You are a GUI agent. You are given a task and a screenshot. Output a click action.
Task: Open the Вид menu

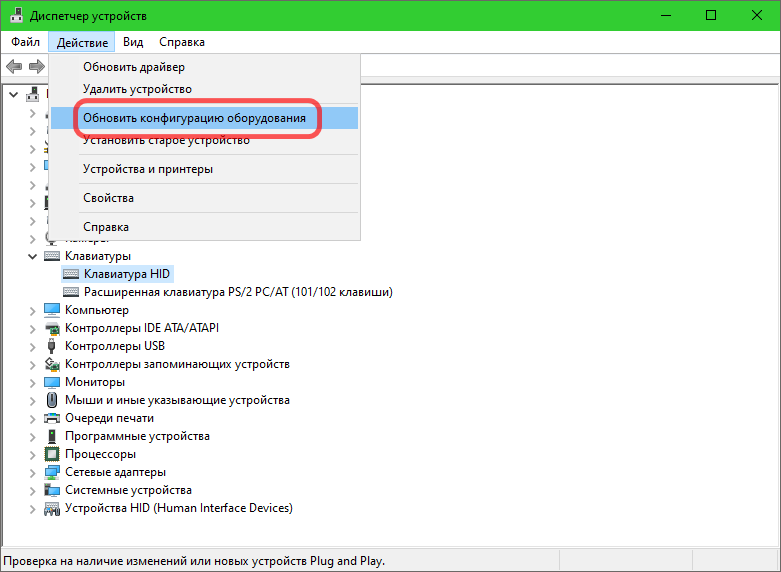(x=133, y=42)
